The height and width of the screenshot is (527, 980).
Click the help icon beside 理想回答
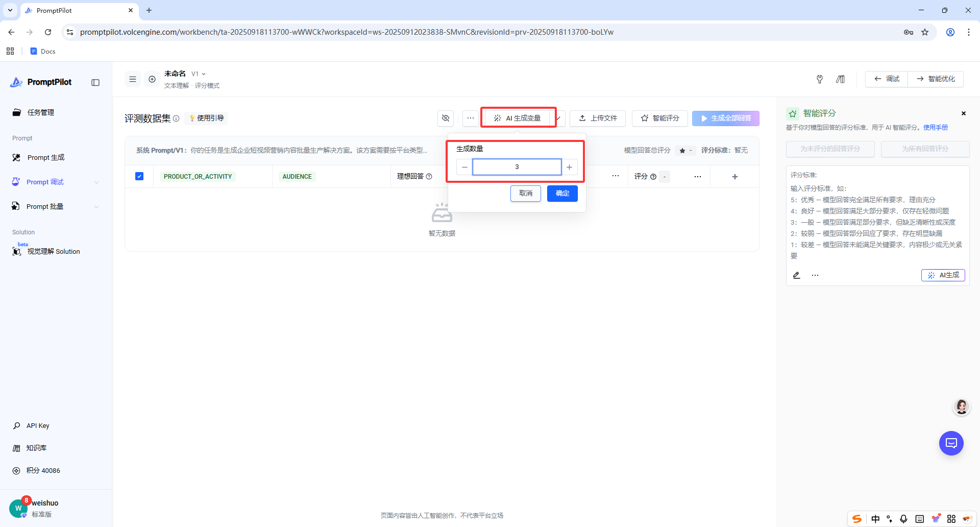[x=429, y=177]
